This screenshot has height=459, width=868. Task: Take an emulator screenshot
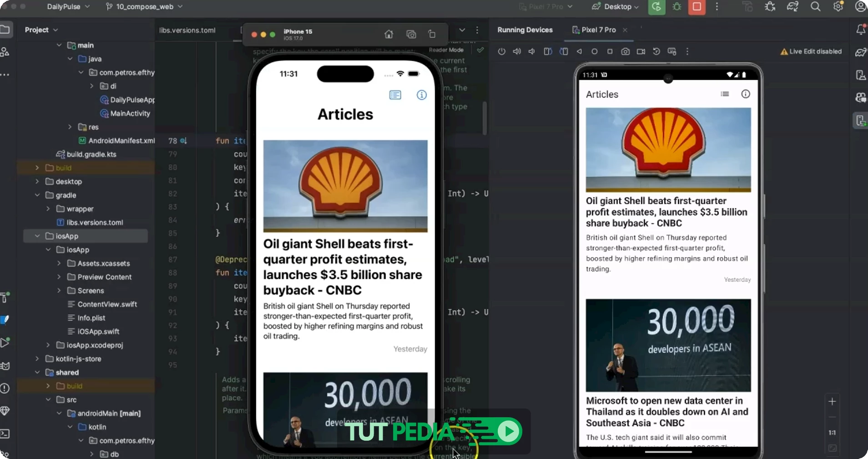click(626, 51)
